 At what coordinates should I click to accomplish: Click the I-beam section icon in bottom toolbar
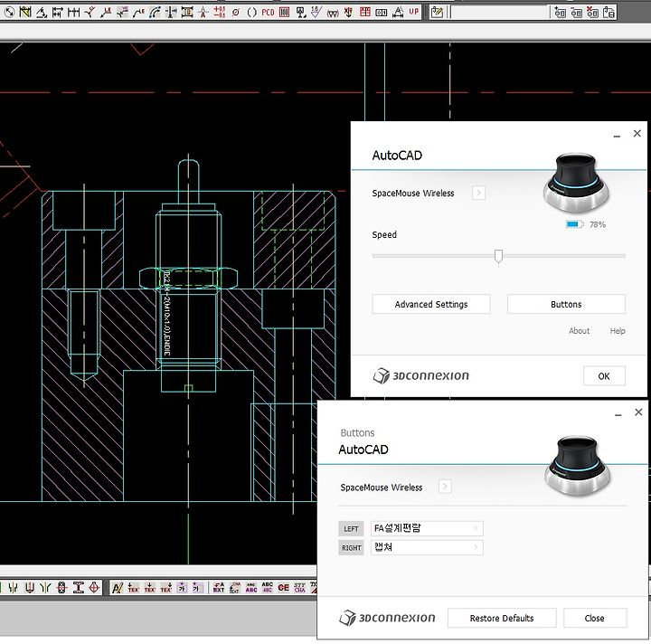click(x=79, y=588)
